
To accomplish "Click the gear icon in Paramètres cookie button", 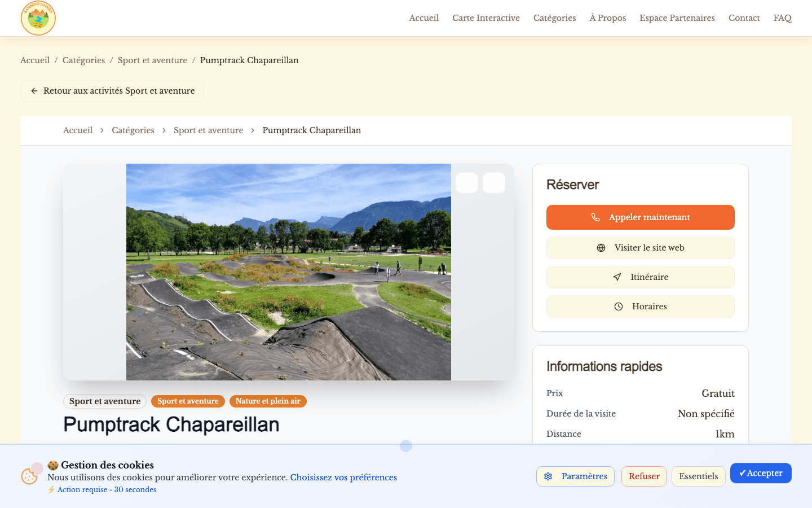I will tap(548, 476).
